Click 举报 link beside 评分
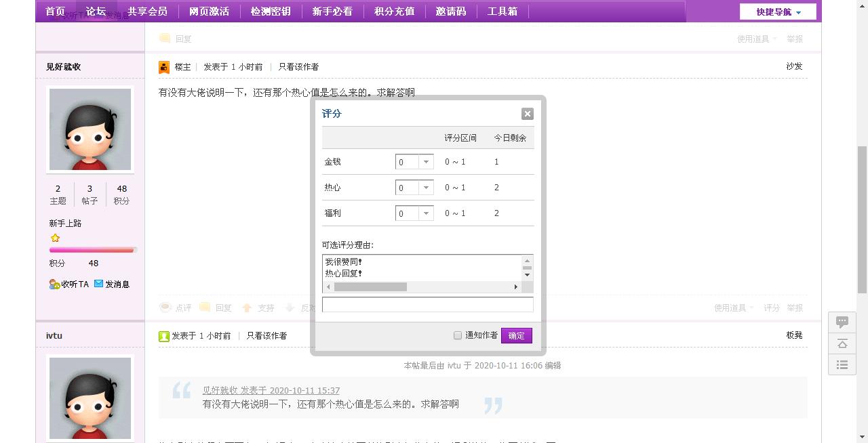Image resolution: width=868 pixels, height=443 pixels. [x=795, y=308]
